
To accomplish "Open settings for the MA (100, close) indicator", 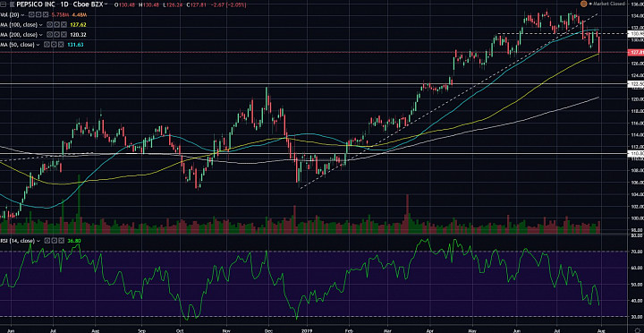I will (x=56, y=25).
